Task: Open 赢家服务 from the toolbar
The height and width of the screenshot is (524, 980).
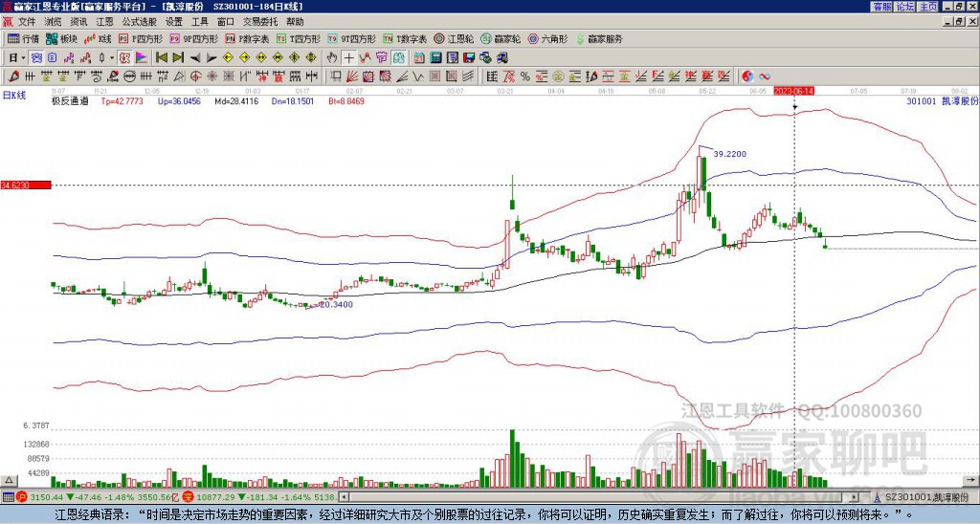Action: tap(599, 38)
